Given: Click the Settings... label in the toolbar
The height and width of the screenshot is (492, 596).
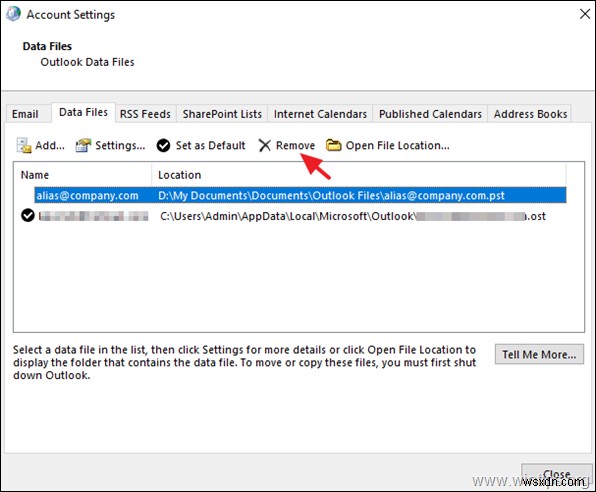Looking at the screenshot, I should (120, 145).
